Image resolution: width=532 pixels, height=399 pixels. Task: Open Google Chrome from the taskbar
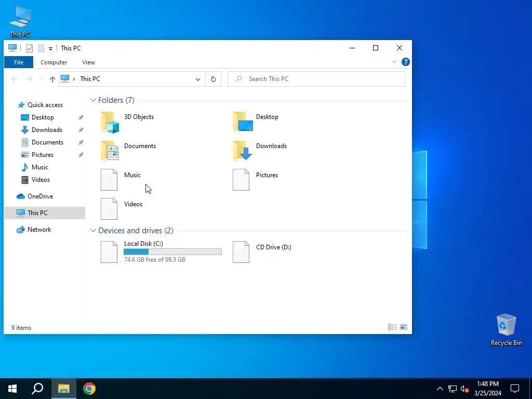(x=89, y=389)
